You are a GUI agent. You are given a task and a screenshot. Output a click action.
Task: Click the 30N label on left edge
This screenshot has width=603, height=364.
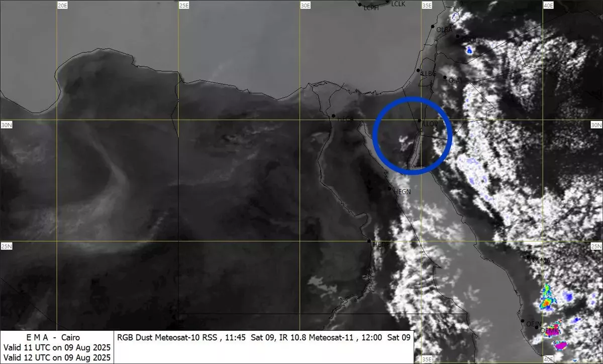pyautogui.click(x=6, y=125)
